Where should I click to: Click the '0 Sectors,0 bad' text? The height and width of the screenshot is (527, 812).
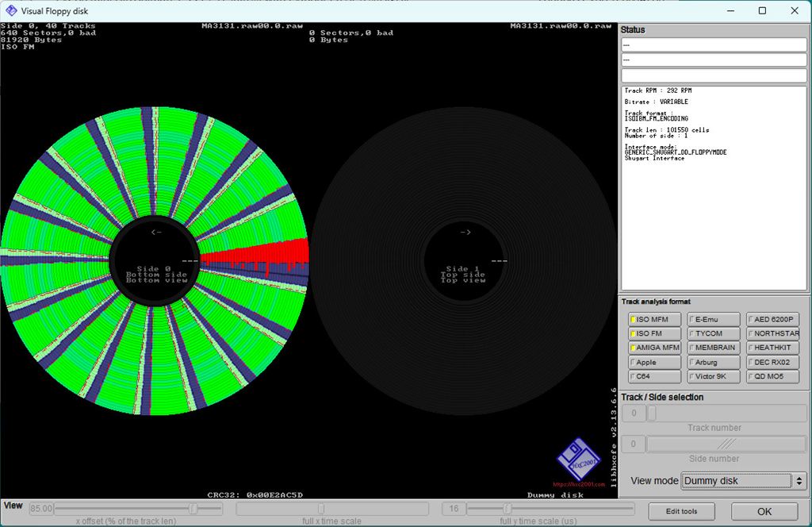(351, 33)
